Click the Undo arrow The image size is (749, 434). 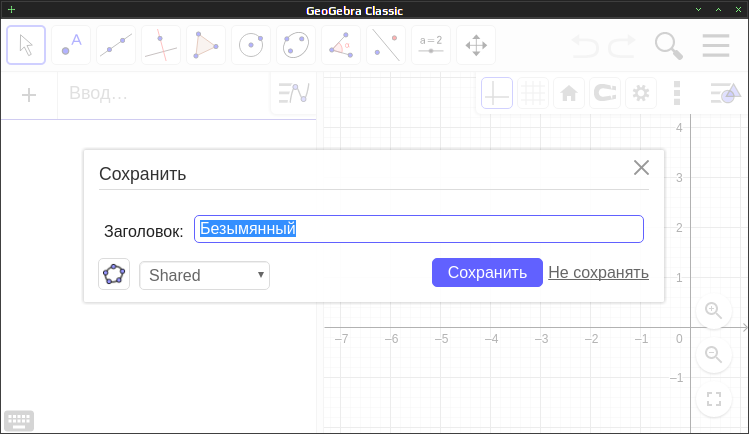click(585, 46)
